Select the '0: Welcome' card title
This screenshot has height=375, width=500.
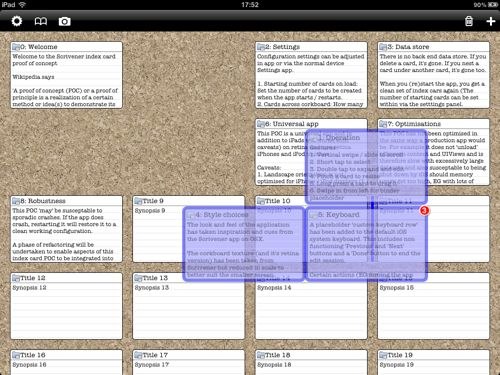tap(39, 47)
